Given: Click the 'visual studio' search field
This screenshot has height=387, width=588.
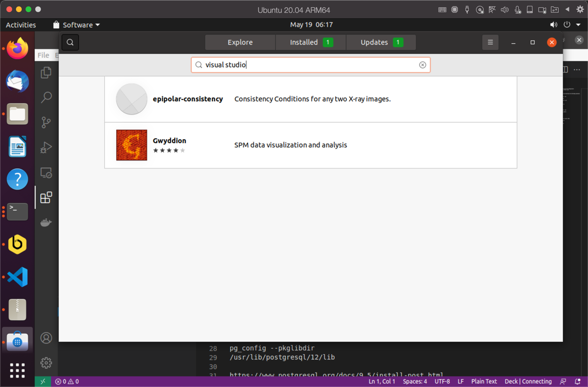Looking at the screenshot, I should click(x=311, y=65).
